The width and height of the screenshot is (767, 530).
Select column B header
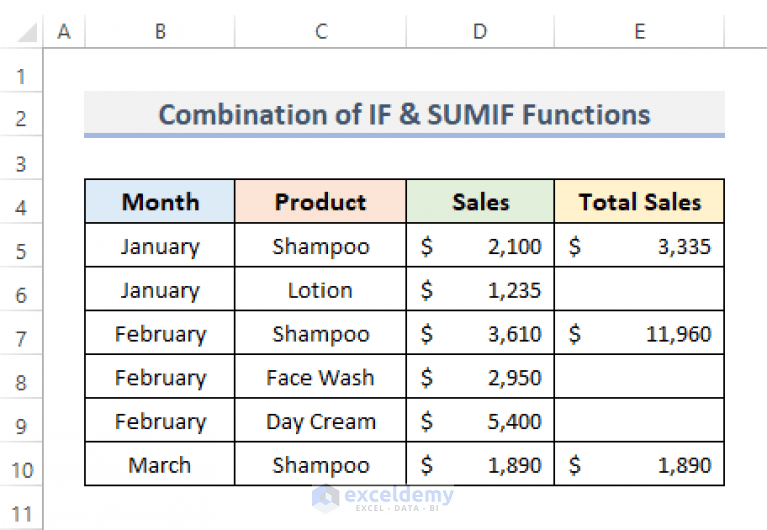[x=160, y=31]
